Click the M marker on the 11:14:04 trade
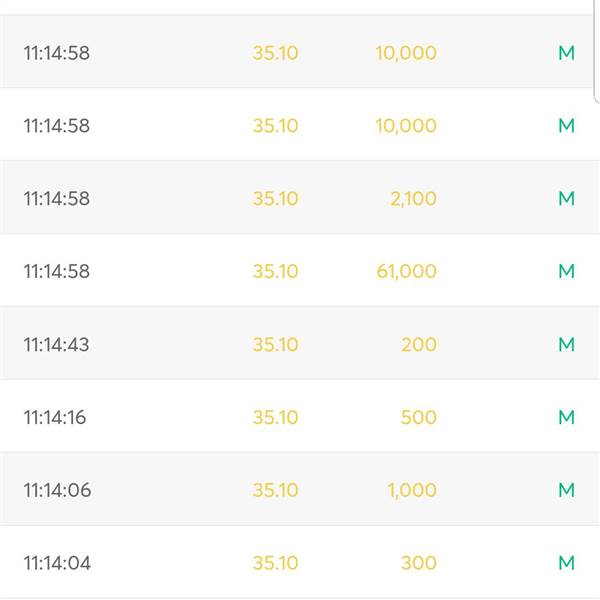The height and width of the screenshot is (600, 600). tap(566, 563)
